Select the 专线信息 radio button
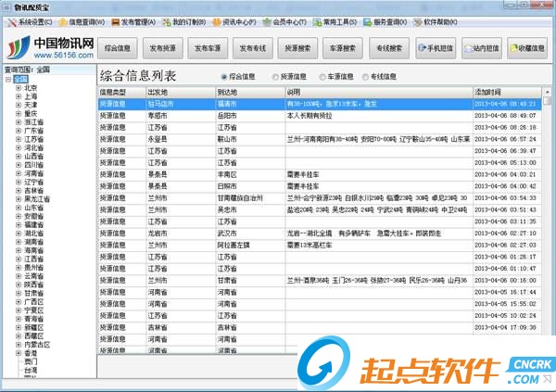This screenshot has width=556, height=392. 365,77
